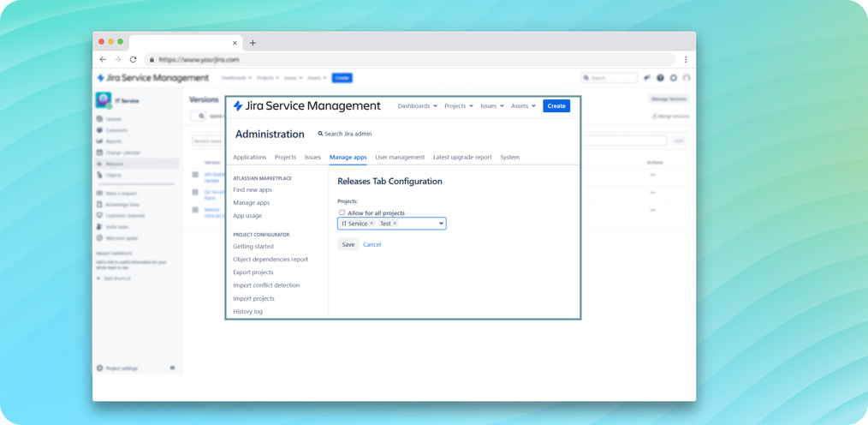Open the History log link
This screenshot has height=425, width=868.
pyautogui.click(x=248, y=311)
